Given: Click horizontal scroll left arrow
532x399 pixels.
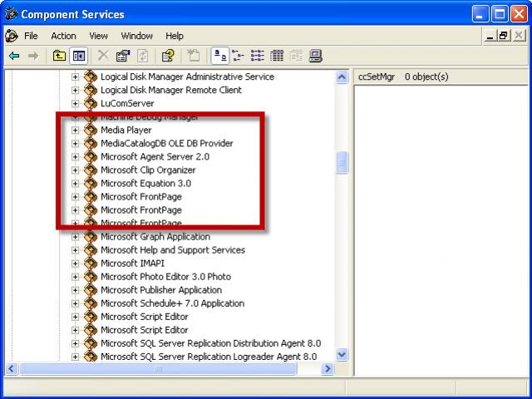Looking at the screenshot, I should [11, 368].
